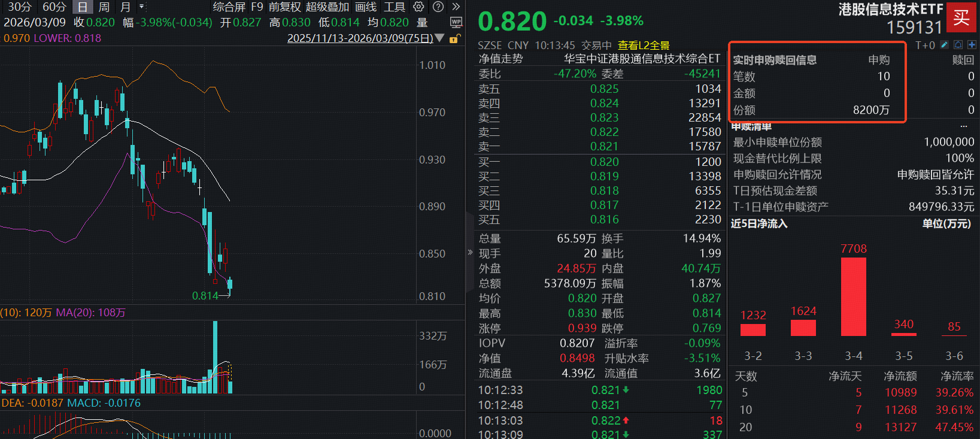
Task: Open the three-dots menu beside 申赎清单
Action: click(964, 126)
